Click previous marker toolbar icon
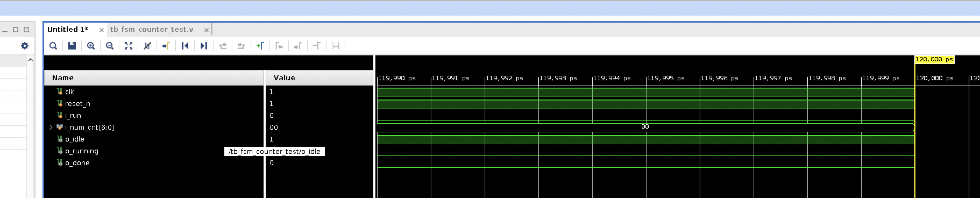 point(279,46)
